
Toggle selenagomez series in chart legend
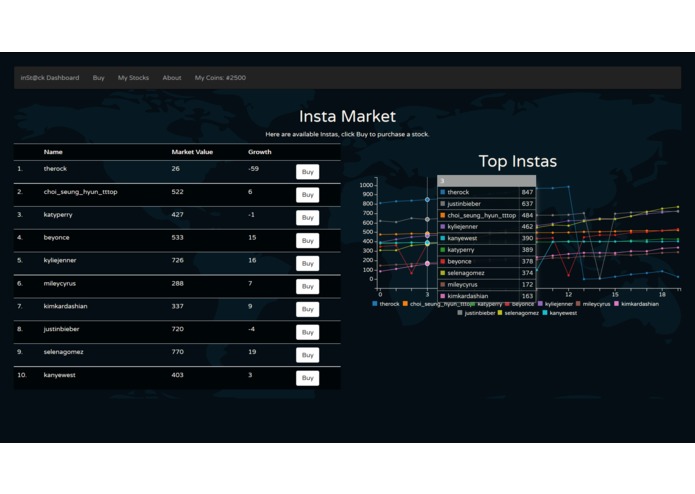518,313
